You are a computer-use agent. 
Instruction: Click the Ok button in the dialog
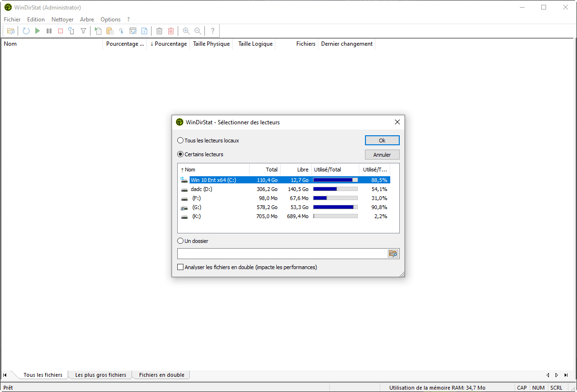[382, 141]
